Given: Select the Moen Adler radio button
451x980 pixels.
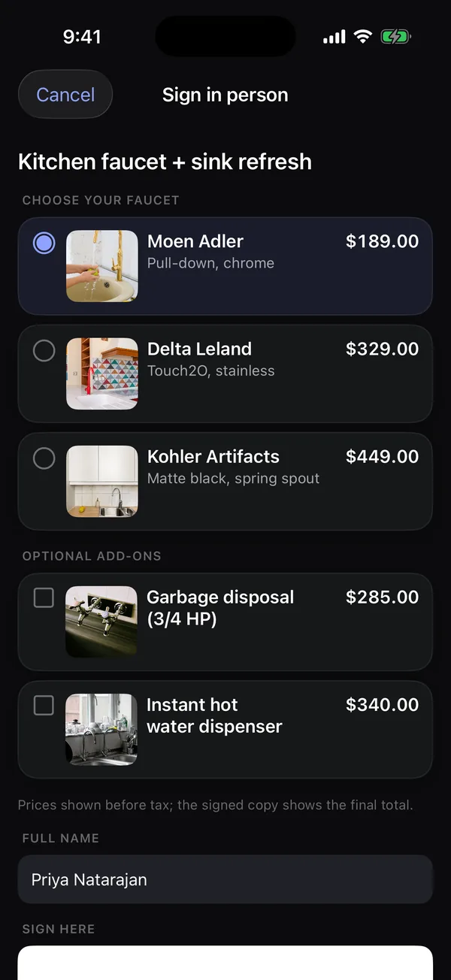Looking at the screenshot, I should 44,243.
